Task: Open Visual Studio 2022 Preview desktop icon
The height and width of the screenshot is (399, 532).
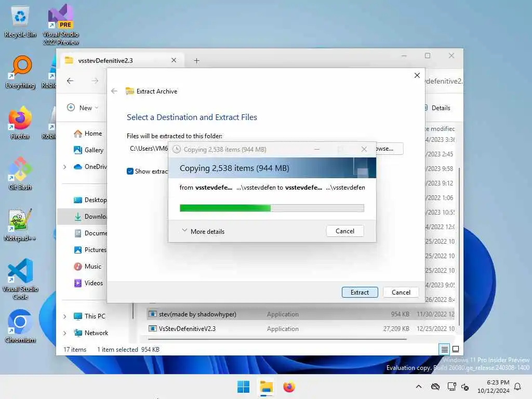Action: click(61, 24)
